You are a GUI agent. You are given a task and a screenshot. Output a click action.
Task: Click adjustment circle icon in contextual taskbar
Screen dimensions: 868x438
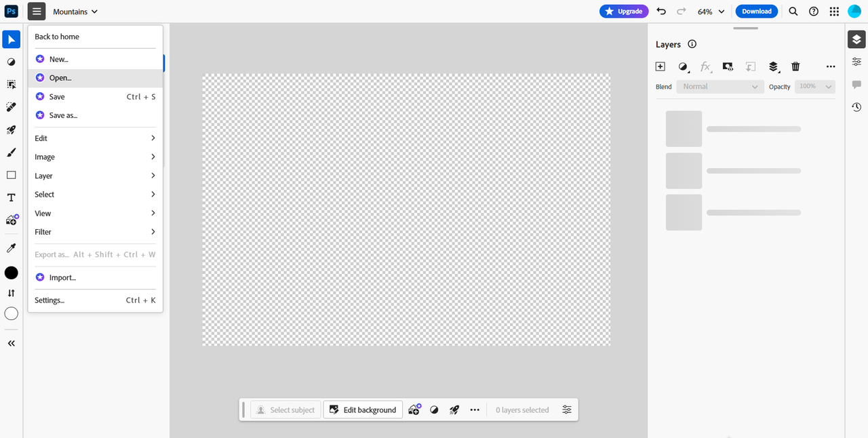(x=434, y=410)
